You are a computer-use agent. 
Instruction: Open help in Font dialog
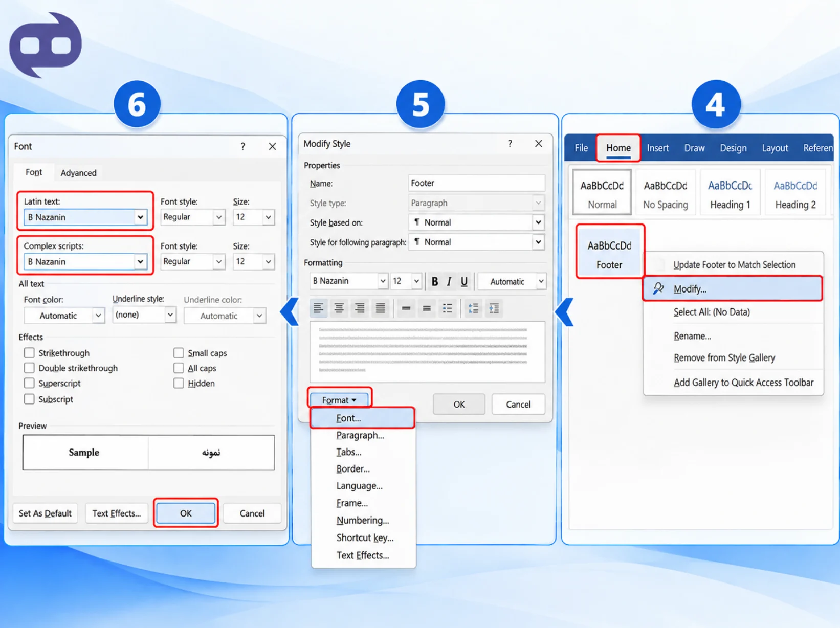(x=243, y=147)
